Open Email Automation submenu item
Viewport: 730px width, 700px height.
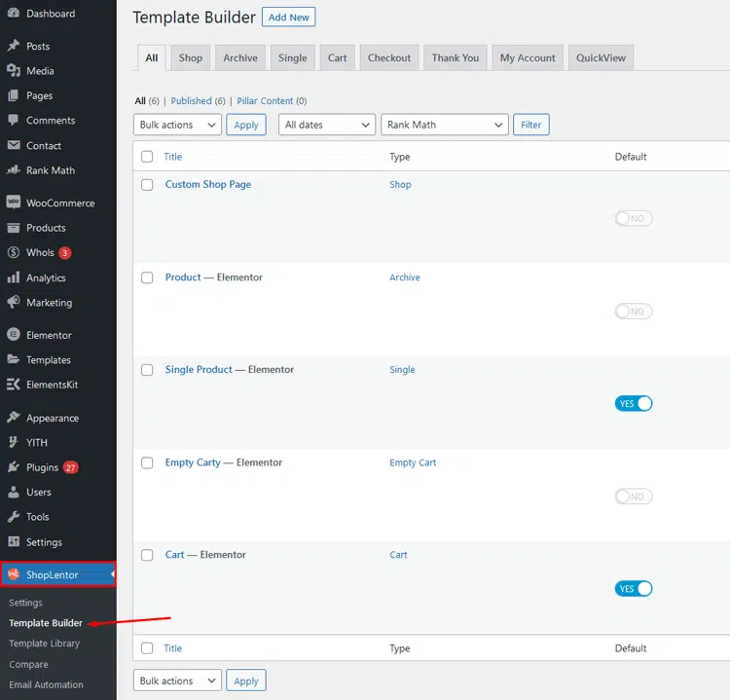[x=46, y=684]
